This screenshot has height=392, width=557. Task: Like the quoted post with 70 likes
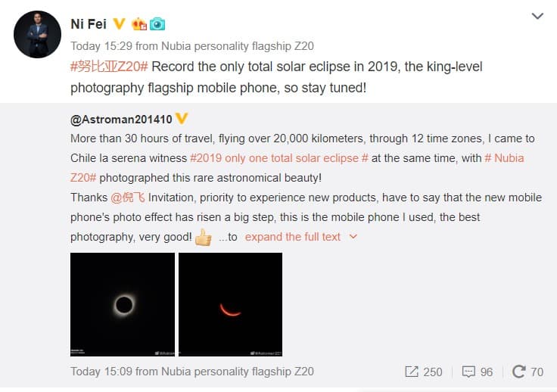[x=527, y=372]
